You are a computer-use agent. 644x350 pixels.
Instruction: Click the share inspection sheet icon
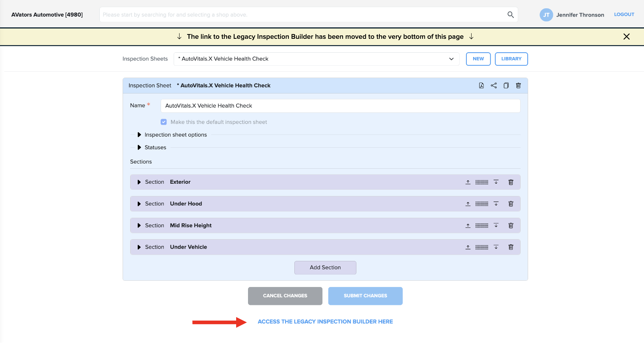pyautogui.click(x=494, y=86)
